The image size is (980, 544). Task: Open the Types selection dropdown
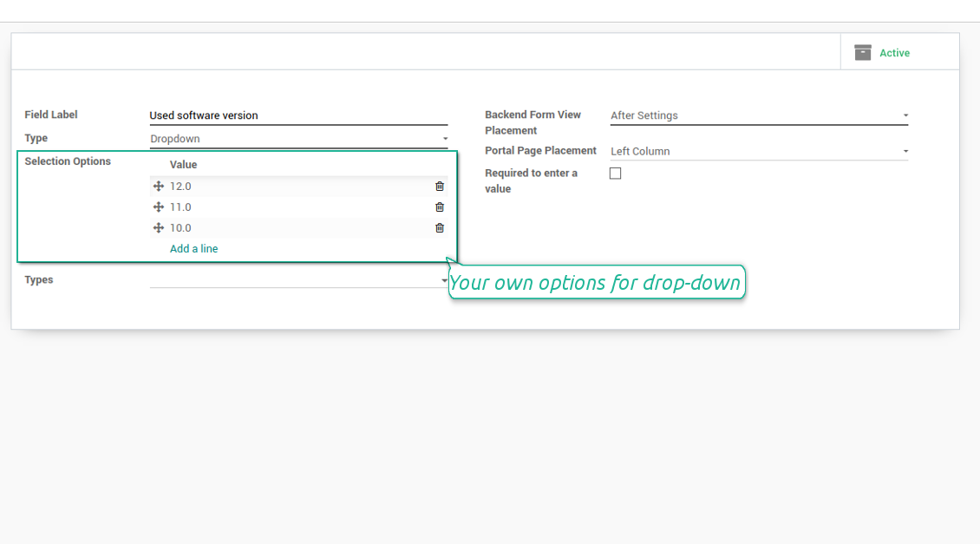(298, 280)
